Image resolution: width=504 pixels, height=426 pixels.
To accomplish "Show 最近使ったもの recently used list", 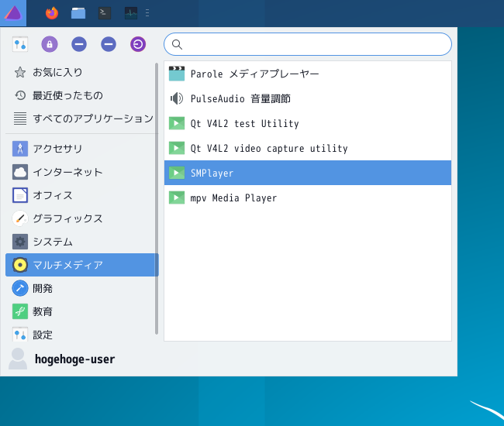I will 81,95.
